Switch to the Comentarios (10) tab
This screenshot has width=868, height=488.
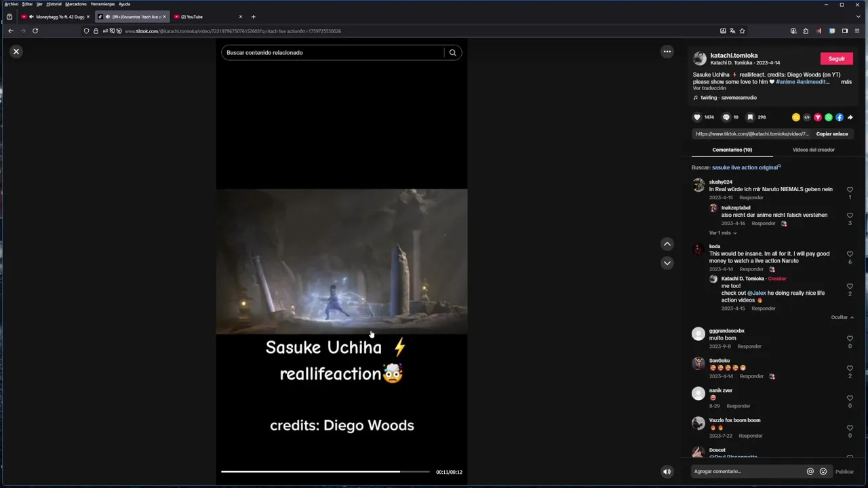point(732,150)
